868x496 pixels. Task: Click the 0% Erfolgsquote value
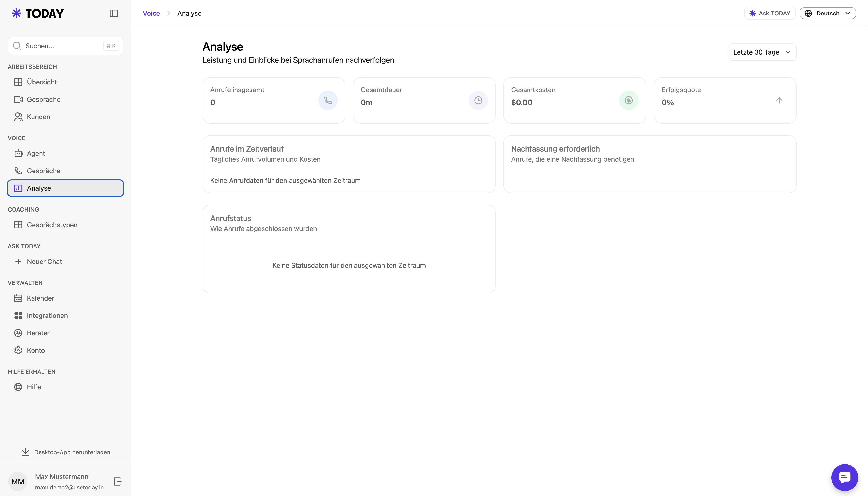click(x=667, y=103)
